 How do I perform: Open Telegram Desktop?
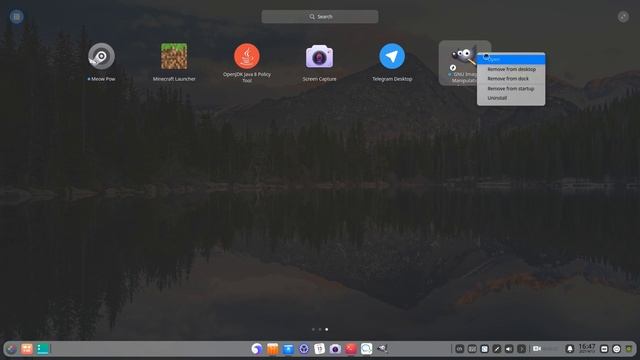(392, 56)
